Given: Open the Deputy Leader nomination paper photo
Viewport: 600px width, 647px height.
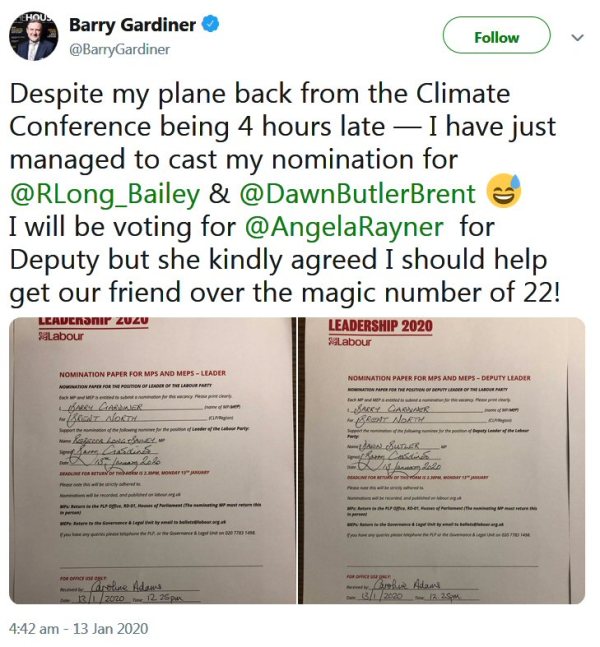Looking at the screenshot, I should (x=444, y=460).
